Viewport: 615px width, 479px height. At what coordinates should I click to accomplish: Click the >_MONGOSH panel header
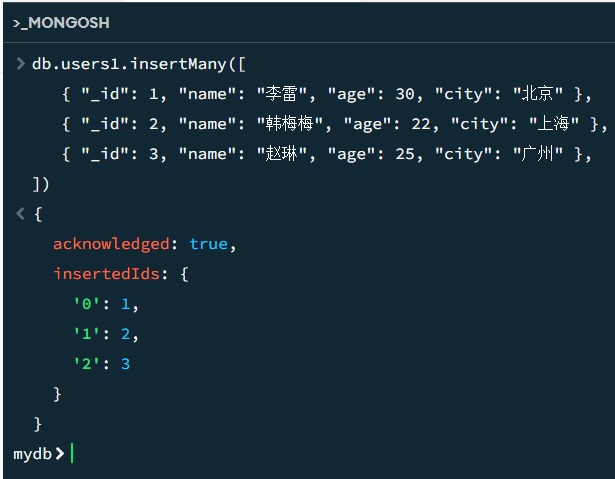click(x=61, y=22)
